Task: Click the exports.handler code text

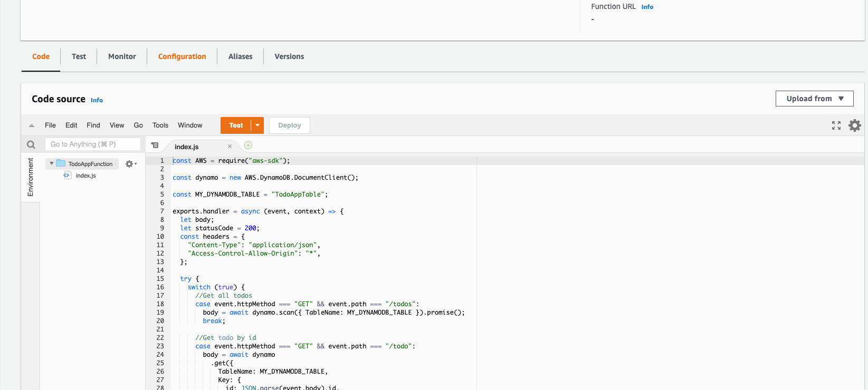Action: pos(201,211)
